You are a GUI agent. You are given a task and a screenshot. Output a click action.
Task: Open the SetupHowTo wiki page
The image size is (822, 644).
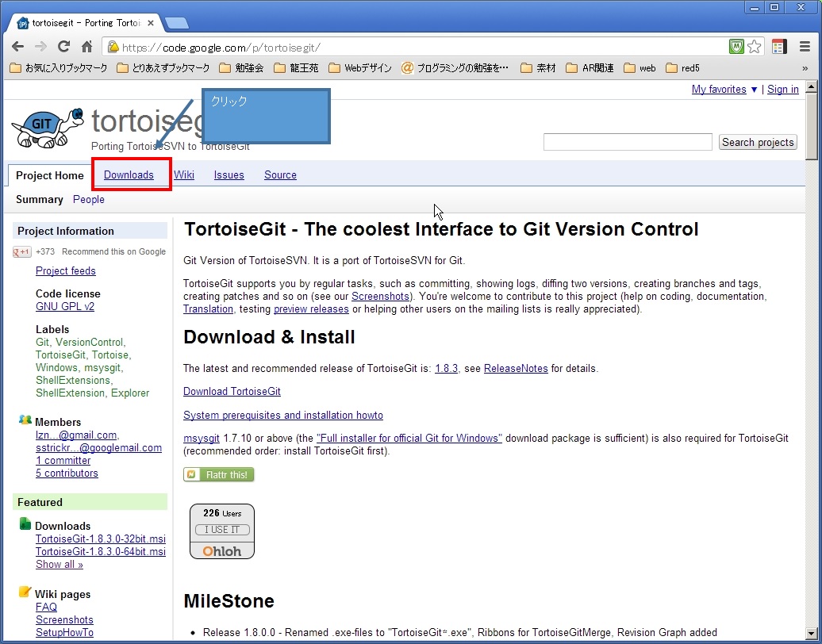pyautogui.click(x=64, y=632)
